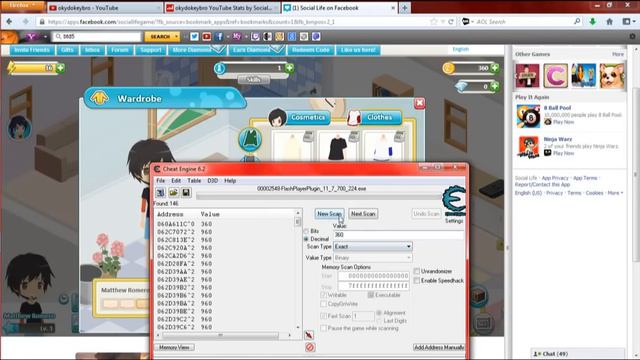Open Cheat Engine File menu

pyautogui.click(x=161, y=180)
